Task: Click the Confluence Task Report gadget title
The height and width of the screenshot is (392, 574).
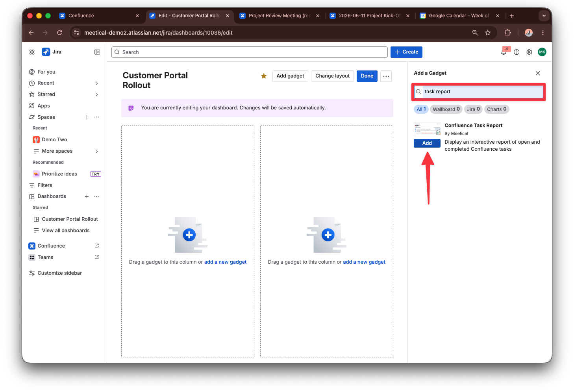Action: [x=474, y=126]
